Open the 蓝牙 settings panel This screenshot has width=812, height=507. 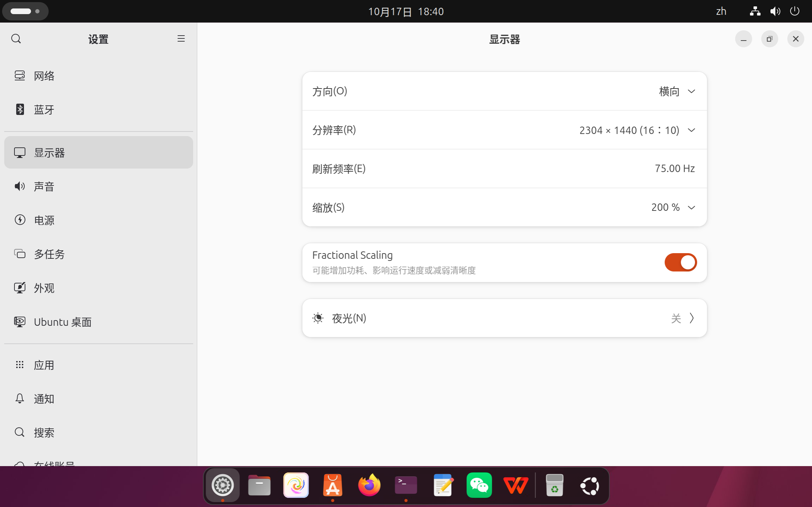(x=99, y=110)
